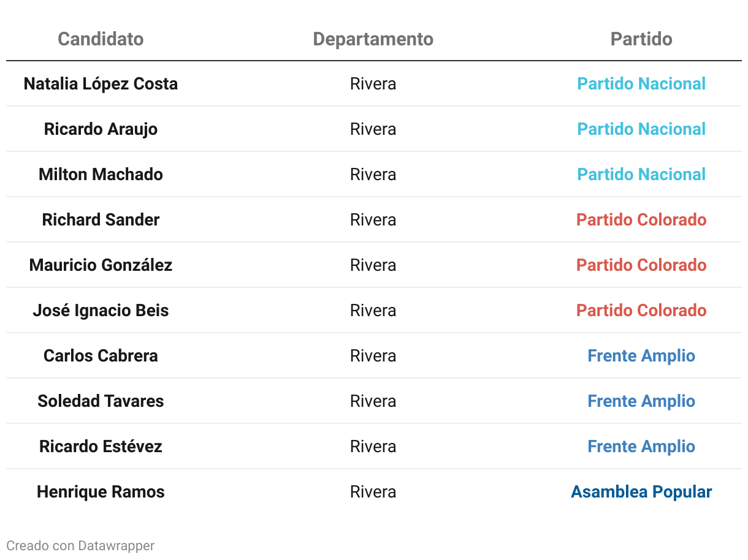Click candidate Richard Sander

101,220
